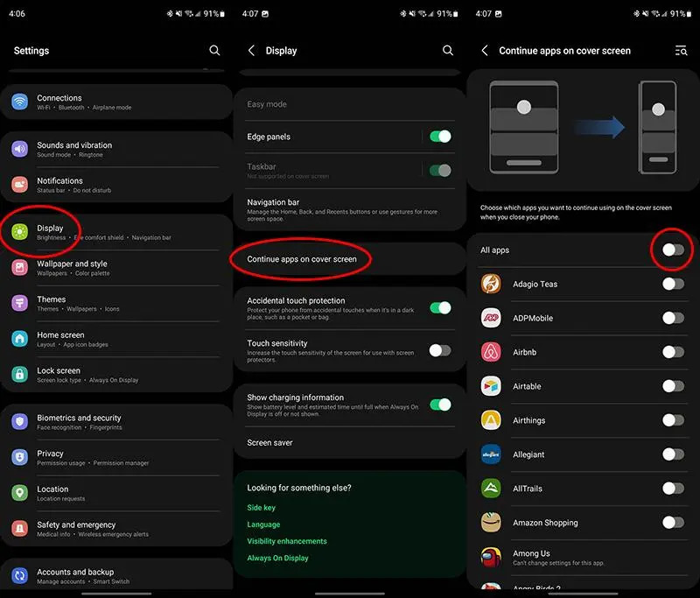Enable the Airtable cover screen toggle
Image resolution: width=700 pixels, height=598 pixels.
673,386
